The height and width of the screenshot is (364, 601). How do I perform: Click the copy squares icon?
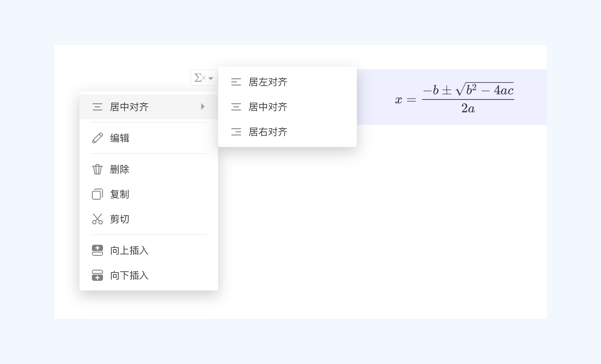pos(97,194)
